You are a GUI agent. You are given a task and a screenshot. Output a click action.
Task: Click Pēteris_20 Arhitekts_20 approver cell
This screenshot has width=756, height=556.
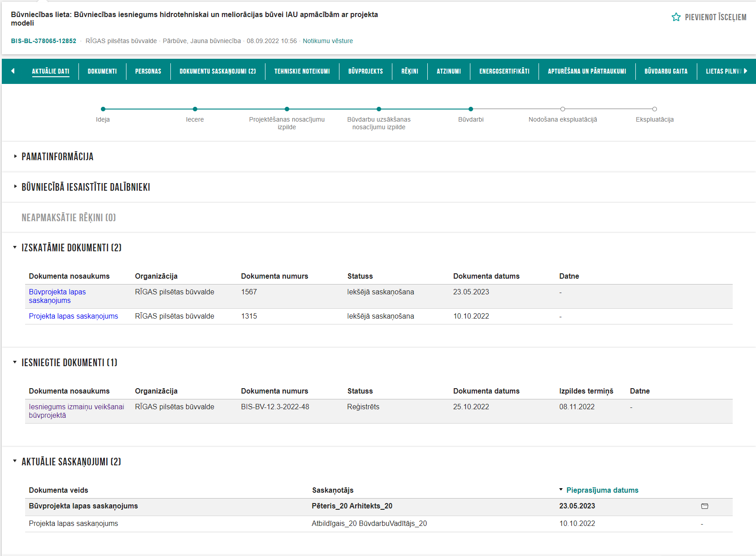[x=352, y=506]
